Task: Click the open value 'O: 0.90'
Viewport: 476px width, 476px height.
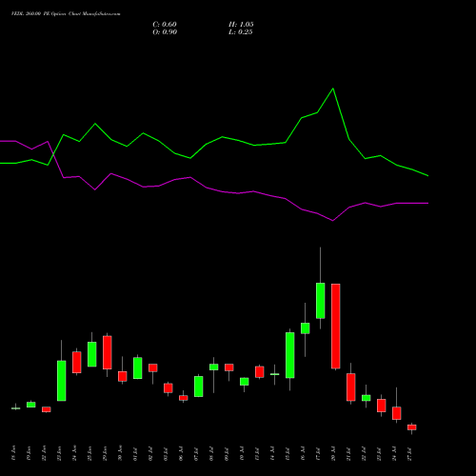Action: coord(165,32)
